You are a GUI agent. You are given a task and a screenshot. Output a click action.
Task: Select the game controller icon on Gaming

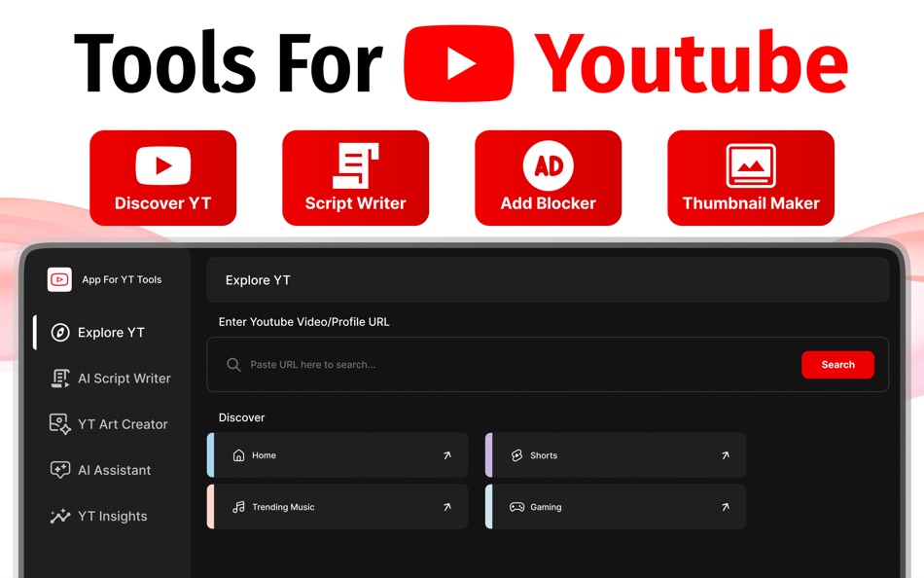click(x=518, y=506)
